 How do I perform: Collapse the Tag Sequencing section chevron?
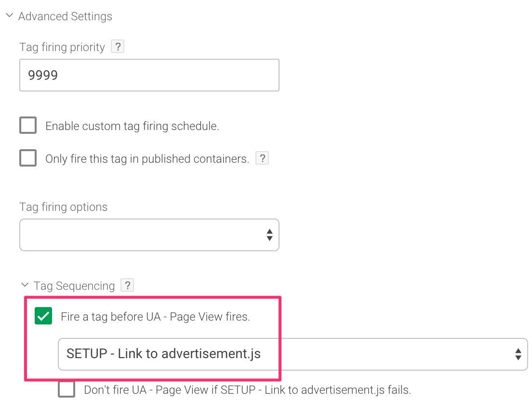(x=25, y=284)
